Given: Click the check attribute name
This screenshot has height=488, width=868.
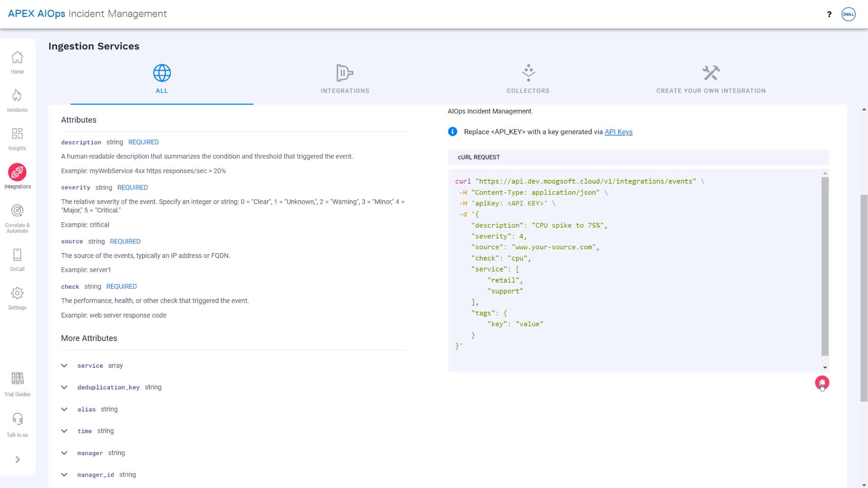Looking at the screenshot, I should (x=70, y=287).
